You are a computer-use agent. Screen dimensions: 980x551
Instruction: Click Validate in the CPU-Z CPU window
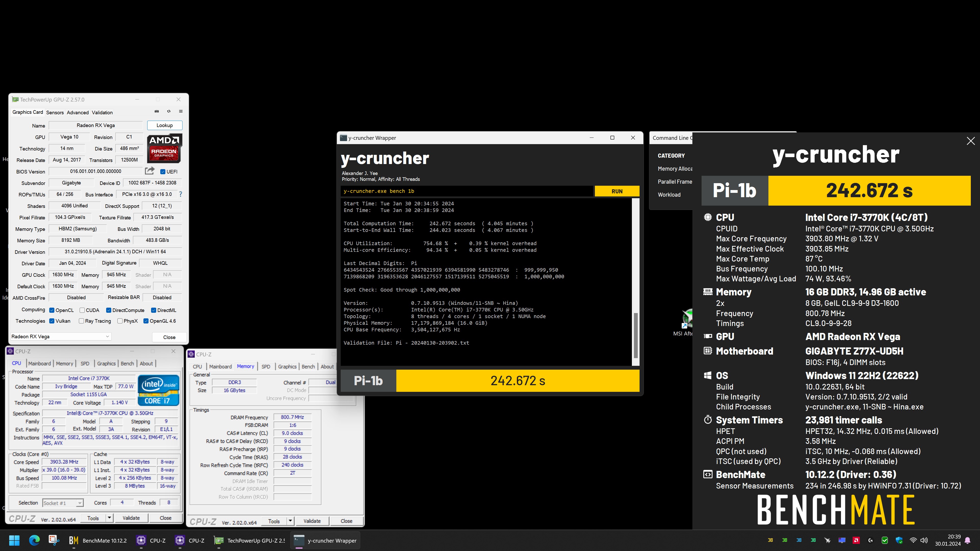(131, 518)
